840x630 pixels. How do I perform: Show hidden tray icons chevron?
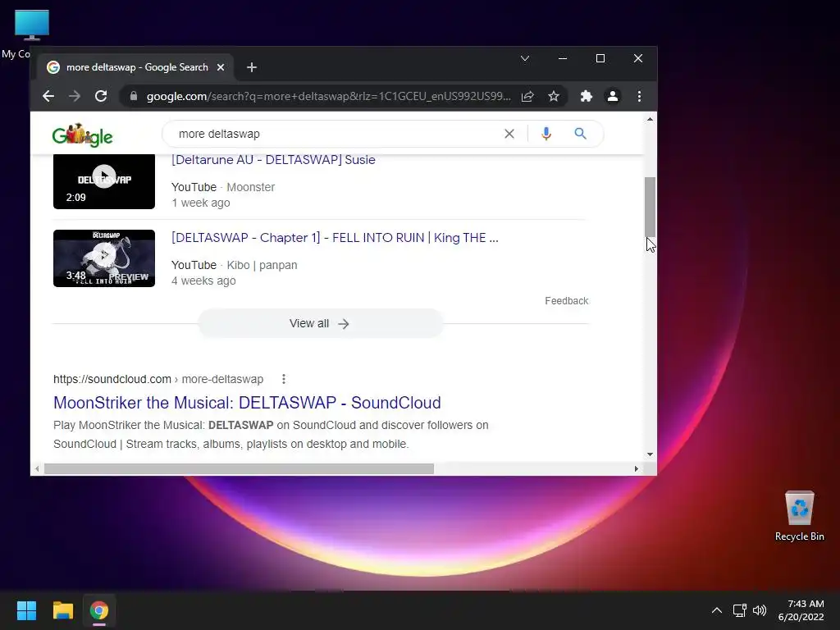pos(717,610)
